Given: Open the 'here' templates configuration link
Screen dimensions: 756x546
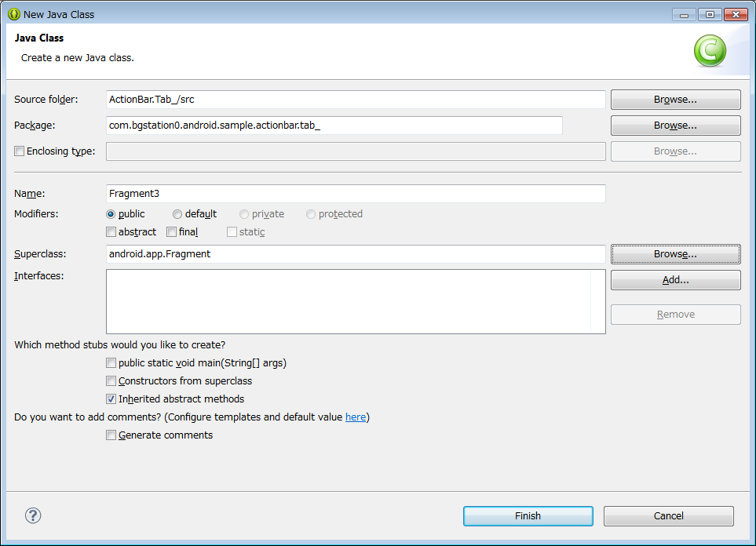Looking at the screenshot, I should pyautogui.click(x=356, y=417).
